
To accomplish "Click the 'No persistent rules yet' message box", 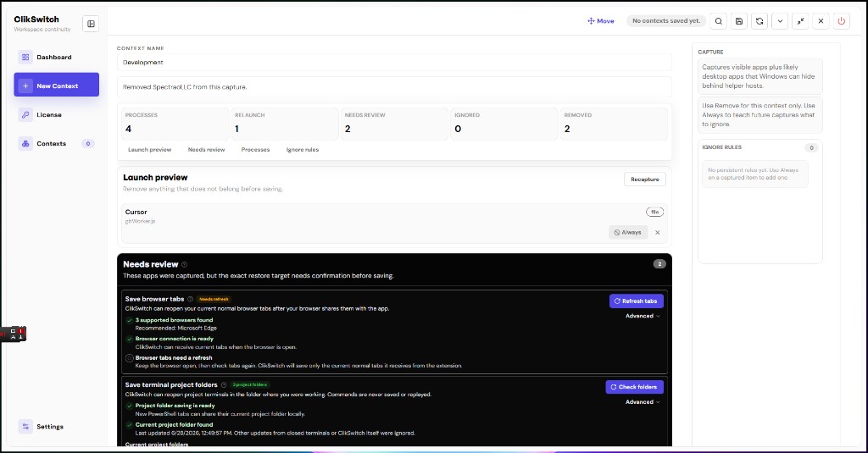I will [755, 174].
